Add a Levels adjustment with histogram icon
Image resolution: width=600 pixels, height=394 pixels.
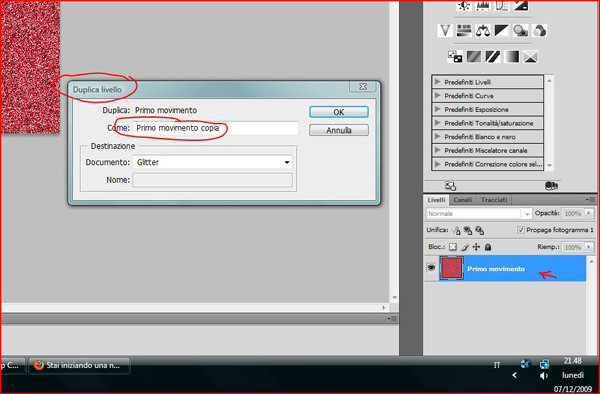pos(483,5)
